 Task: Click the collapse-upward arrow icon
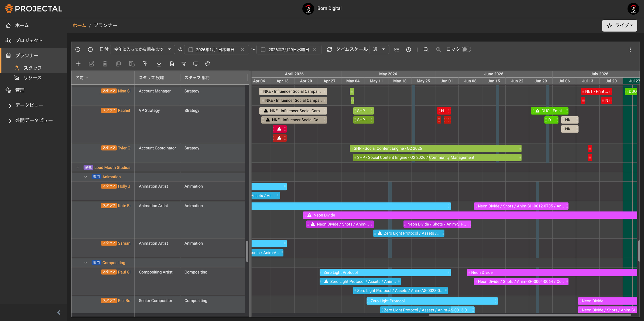(x=145, y=64)
